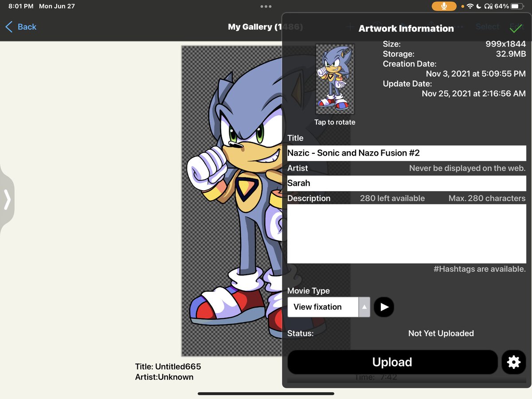Viewport: 532px width, 399px height.
Task: Play the movie preview button
Action: (x=384, y=307)
